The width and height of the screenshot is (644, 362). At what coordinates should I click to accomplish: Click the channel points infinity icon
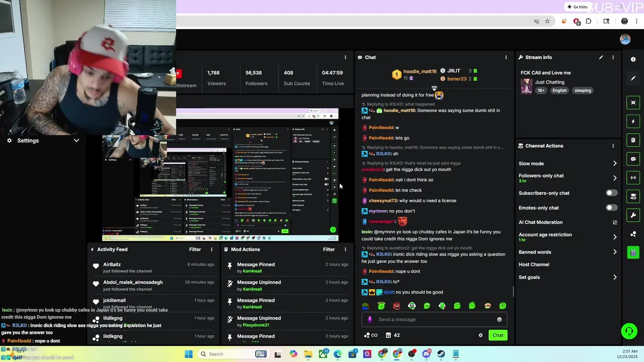coord(370,335)
